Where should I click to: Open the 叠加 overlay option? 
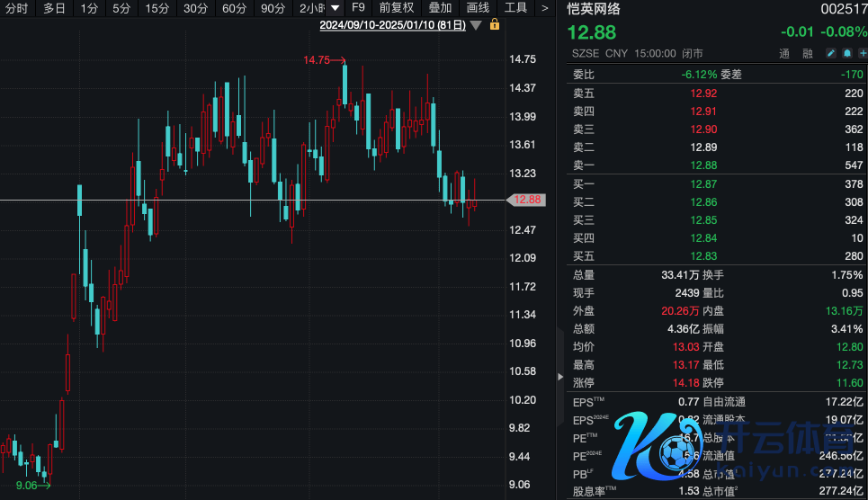(x=440, y=8)
